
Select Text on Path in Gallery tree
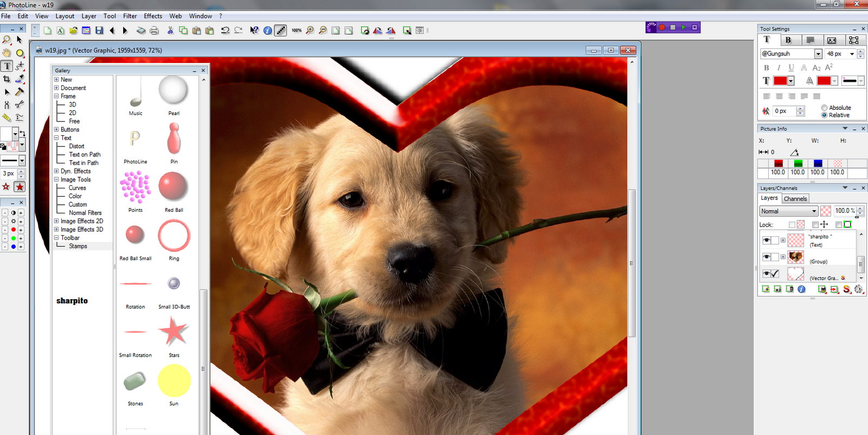[85, 154]
